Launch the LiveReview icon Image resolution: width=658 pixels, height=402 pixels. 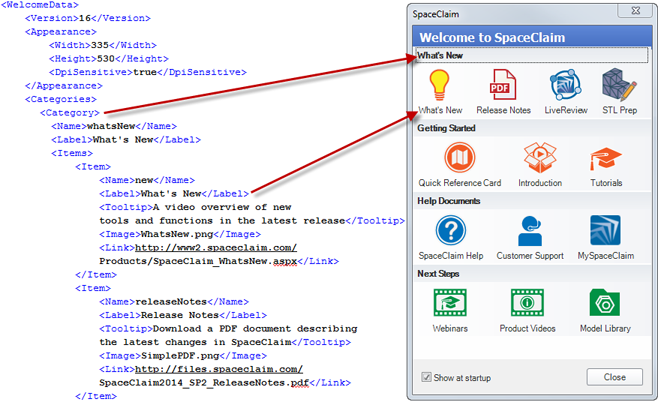point(565,84)
